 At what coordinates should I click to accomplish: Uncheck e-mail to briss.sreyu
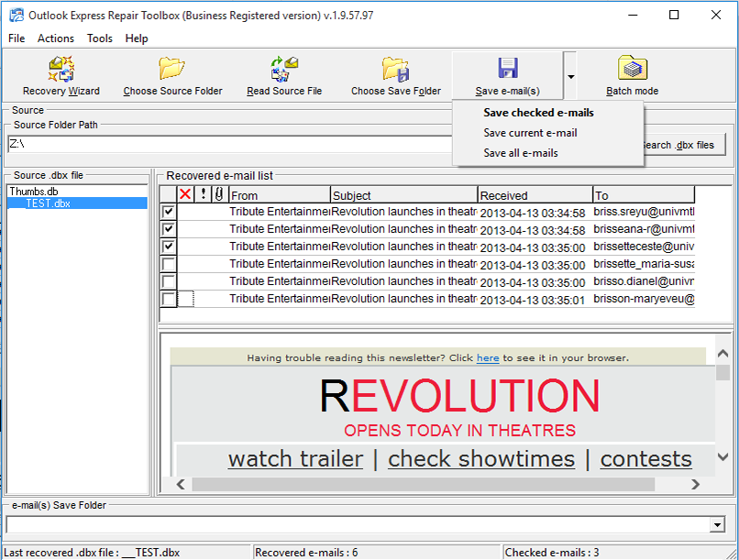click(169, 212)
